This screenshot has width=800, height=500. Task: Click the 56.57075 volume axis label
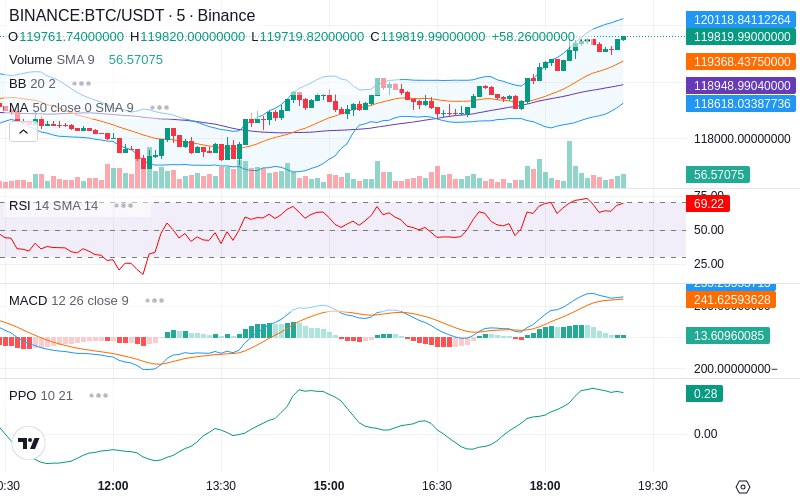pos(718,174)
